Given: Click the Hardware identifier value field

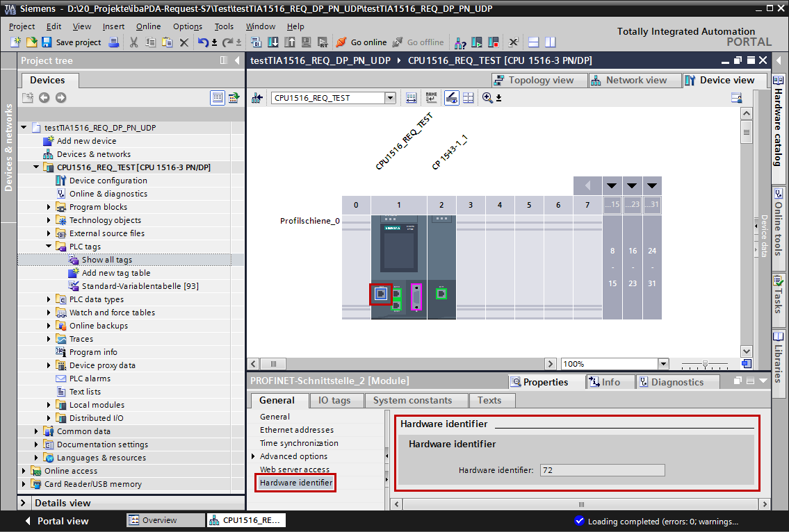Looking at the screenshot, I should pos(601,470).
